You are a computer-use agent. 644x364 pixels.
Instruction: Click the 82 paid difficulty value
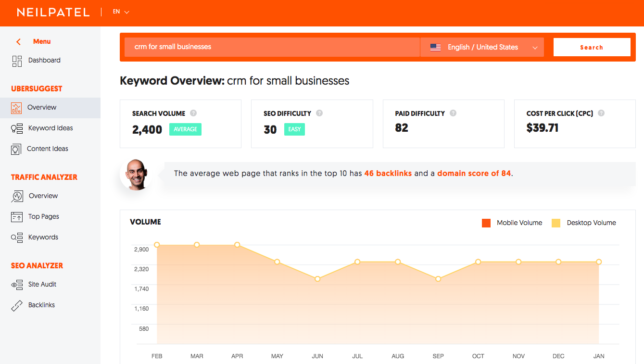[x=402, y=128]
